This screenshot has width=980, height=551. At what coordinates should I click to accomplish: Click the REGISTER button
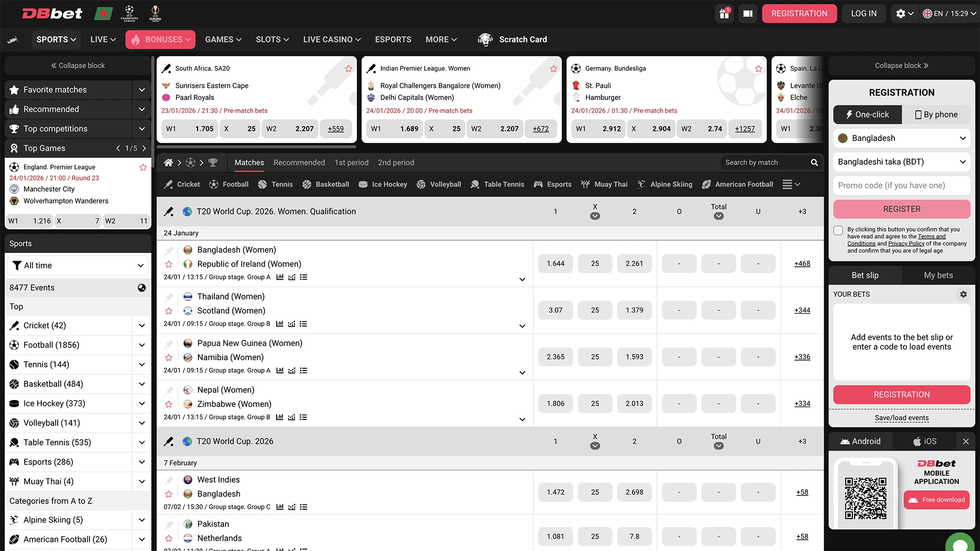[x=901, y=209]
